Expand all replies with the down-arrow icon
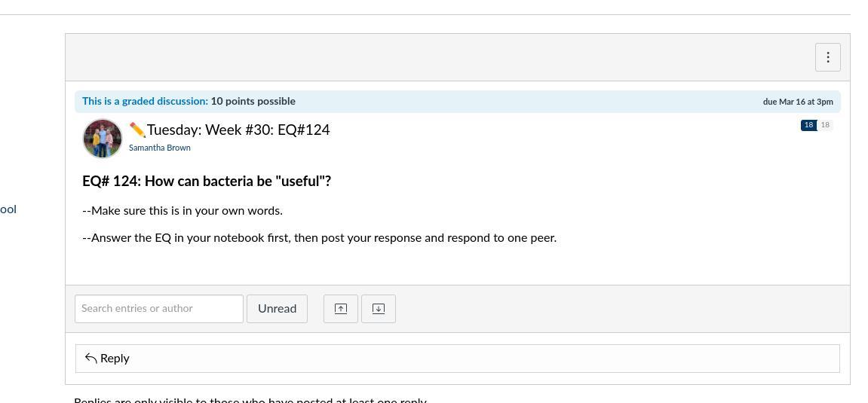Screen dimensions: 868x403 (379, 309)
